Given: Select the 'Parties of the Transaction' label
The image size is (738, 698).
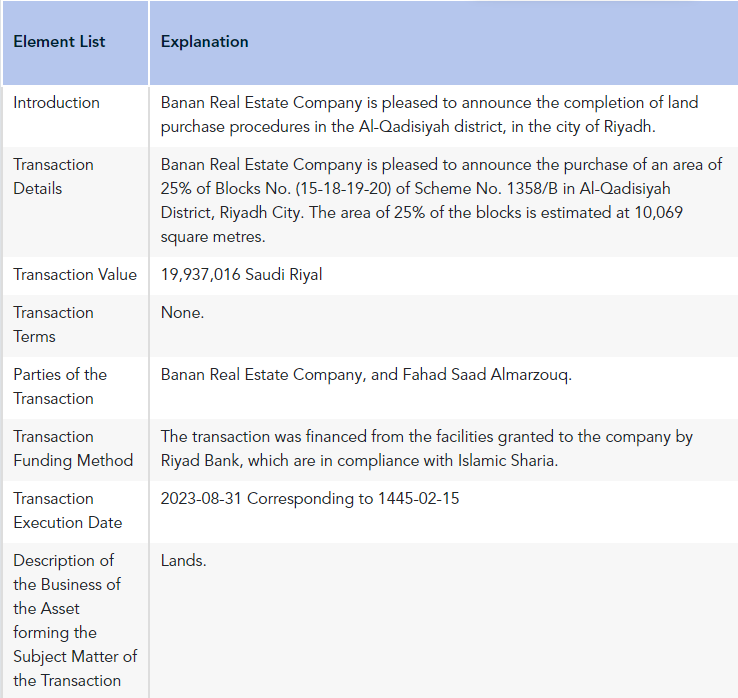Looking at the screenshot, I should coord(60,386).
